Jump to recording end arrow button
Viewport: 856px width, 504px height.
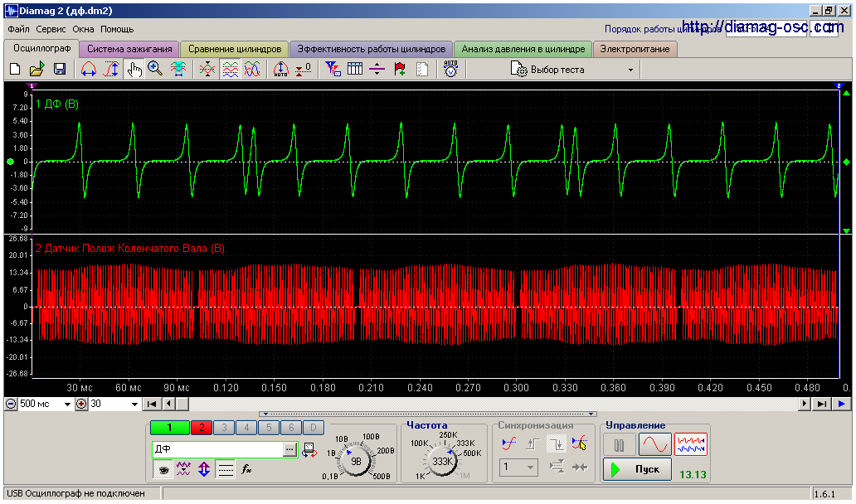point(821,405)
